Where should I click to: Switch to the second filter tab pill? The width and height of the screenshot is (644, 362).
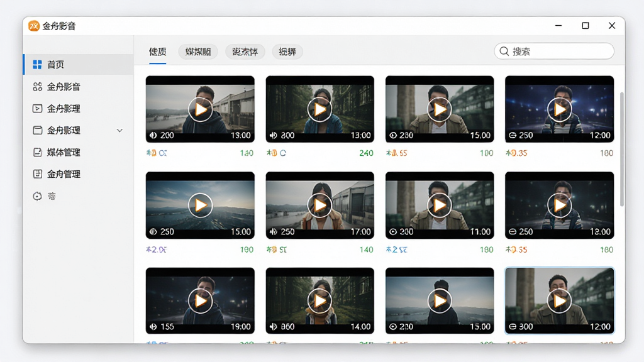point(198,52)
